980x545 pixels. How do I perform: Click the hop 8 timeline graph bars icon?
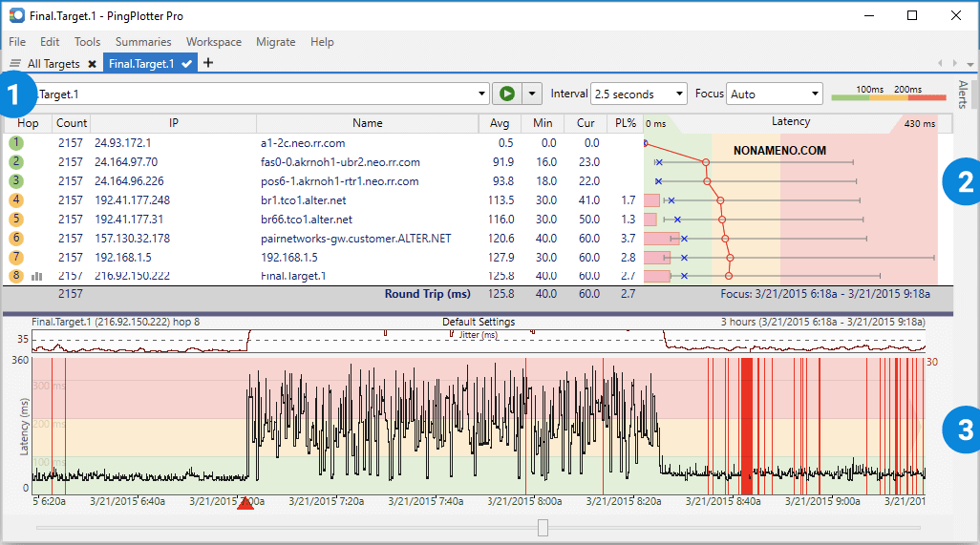click(x=37, y=276)
